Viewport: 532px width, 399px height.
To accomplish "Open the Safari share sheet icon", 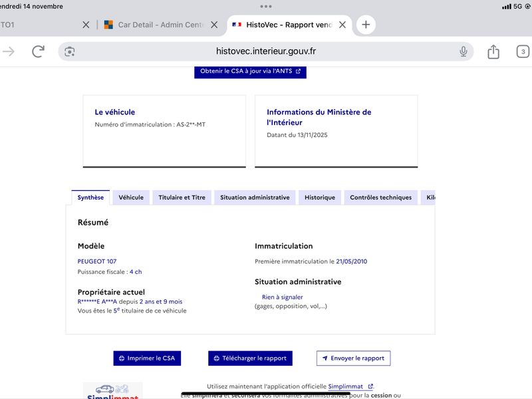I will pyautogui.click(x=493, y=52).
